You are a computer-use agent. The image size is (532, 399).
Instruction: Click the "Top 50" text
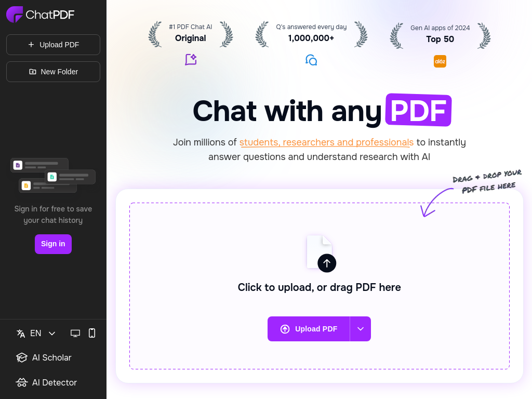click(x=440, y=39)
